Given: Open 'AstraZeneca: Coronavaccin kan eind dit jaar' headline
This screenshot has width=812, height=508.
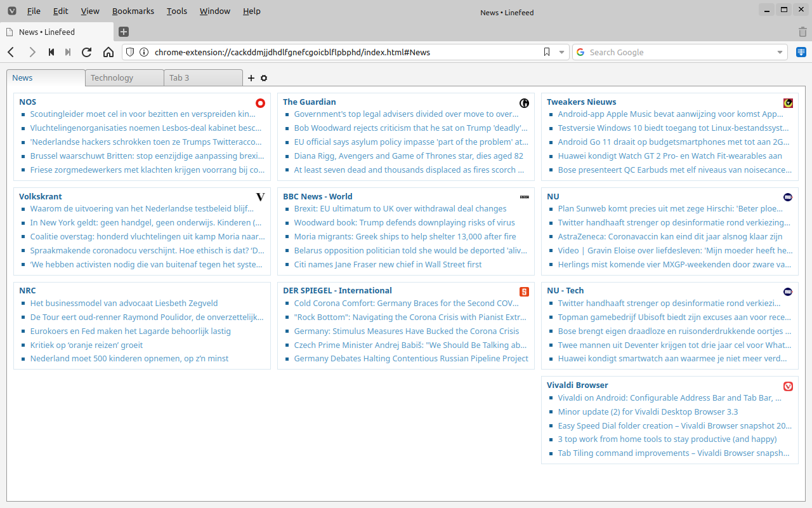Looking at the screenshot, I should click(x=670, y=236).
